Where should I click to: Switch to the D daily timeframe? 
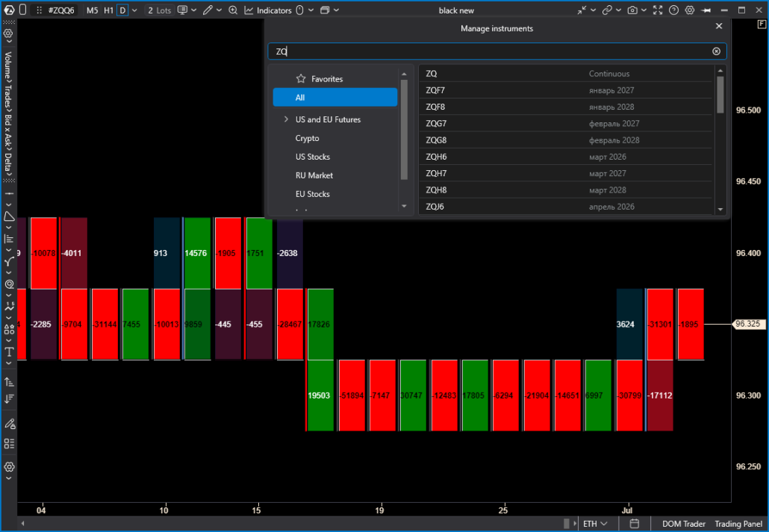122,10
